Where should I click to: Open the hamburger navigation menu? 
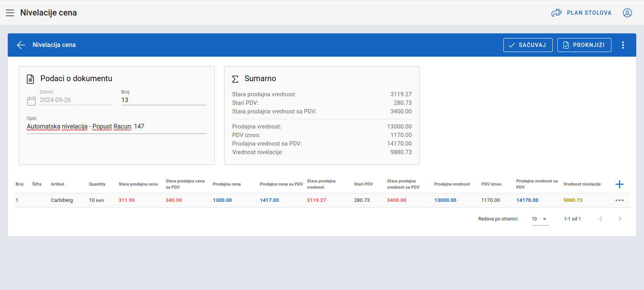(10, 13)
